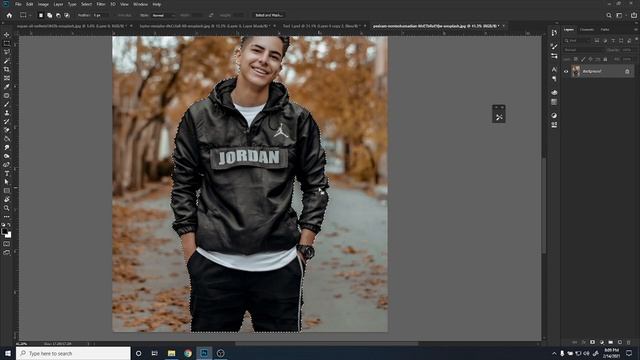Open the Filter menu
The height and width of the screenshot is (360, 640).
coord(101,4)
